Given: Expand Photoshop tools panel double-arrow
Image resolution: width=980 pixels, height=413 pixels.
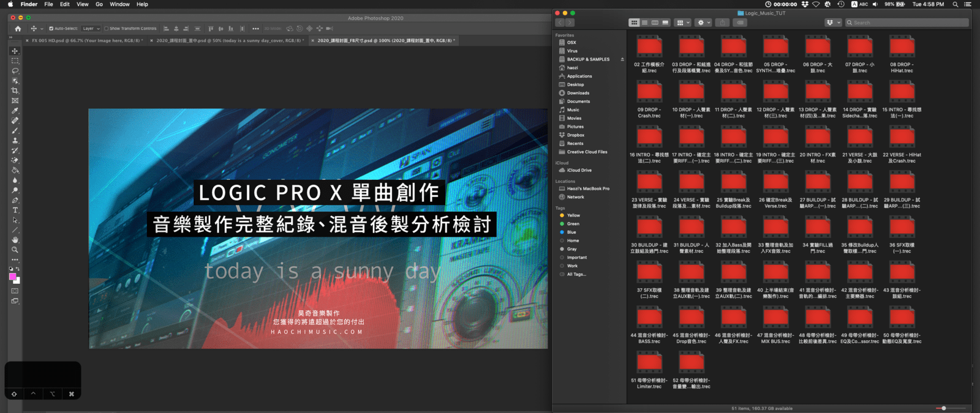Looking at the screenshot, I should [12, 38].
